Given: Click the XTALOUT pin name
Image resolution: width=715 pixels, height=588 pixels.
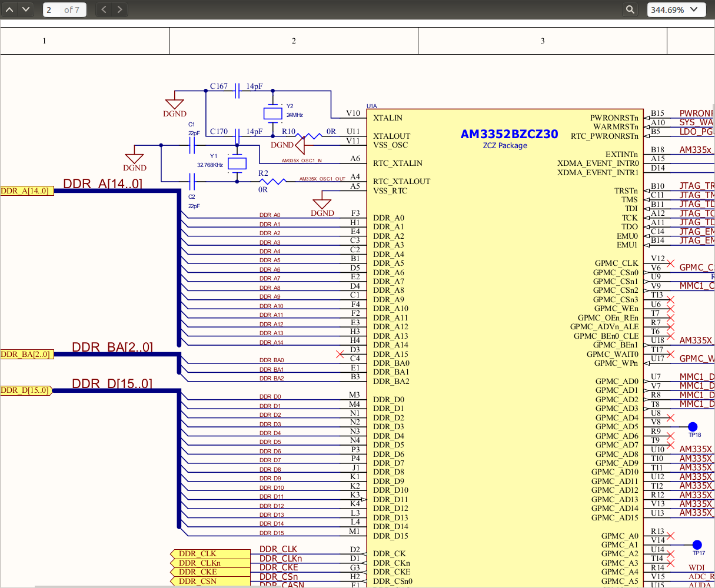Looking at the screenshot, I should point(392,136).
